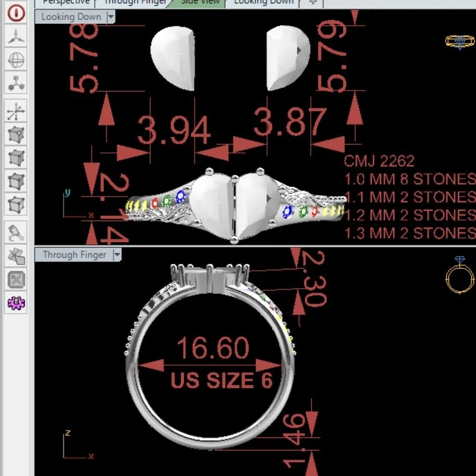This screenshot has width=476, height=476.
Task: Select the '1.0 MM 8 STONES' annotation
Action: (x=410, y=179)
